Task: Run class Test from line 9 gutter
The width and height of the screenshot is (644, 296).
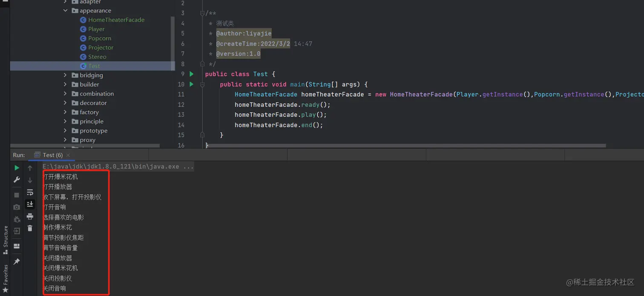Action: (x=192, y=74)
